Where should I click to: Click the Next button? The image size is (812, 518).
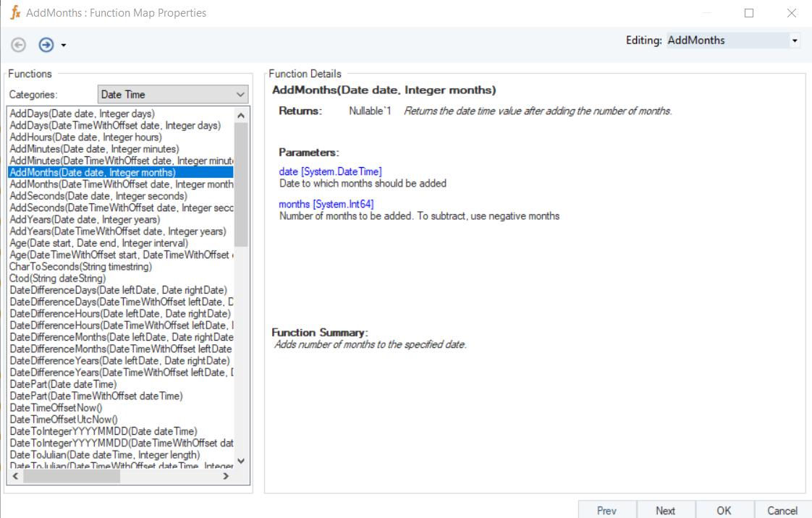click(665, 510)
